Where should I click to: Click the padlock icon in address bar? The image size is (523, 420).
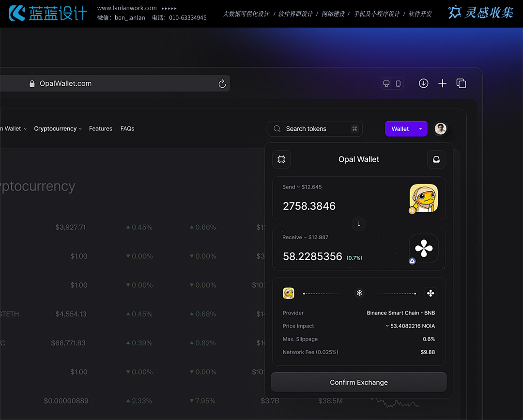click(32, 84)
